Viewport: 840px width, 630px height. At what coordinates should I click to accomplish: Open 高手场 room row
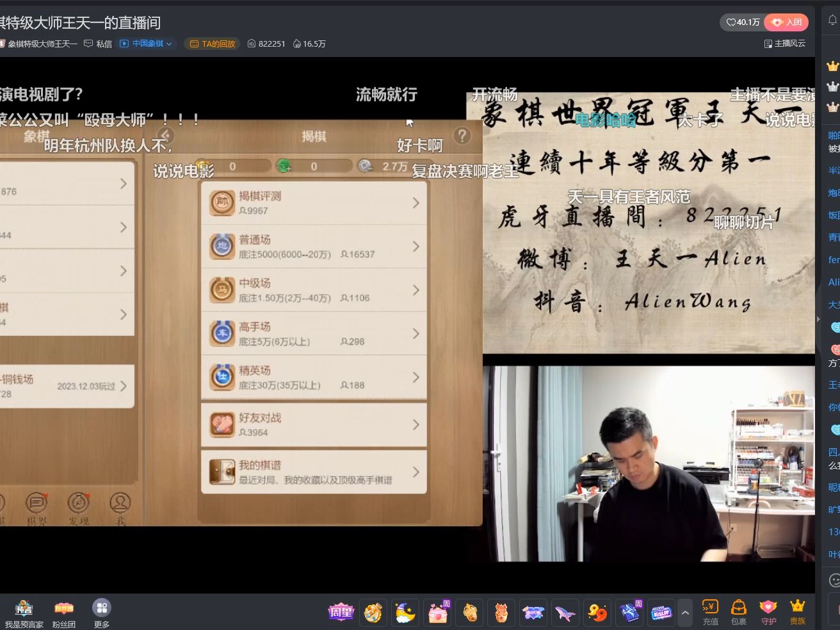pos(314,333)
